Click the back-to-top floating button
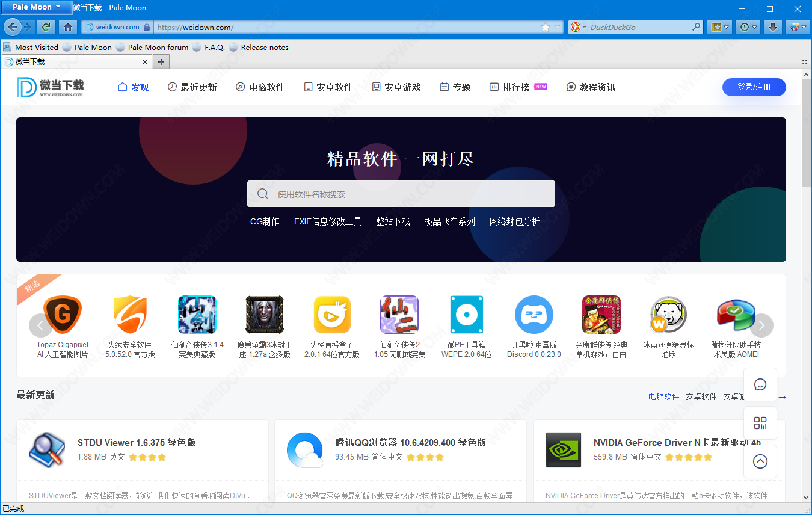The width and height of the screenshot is (812, 515). point(760,461)
